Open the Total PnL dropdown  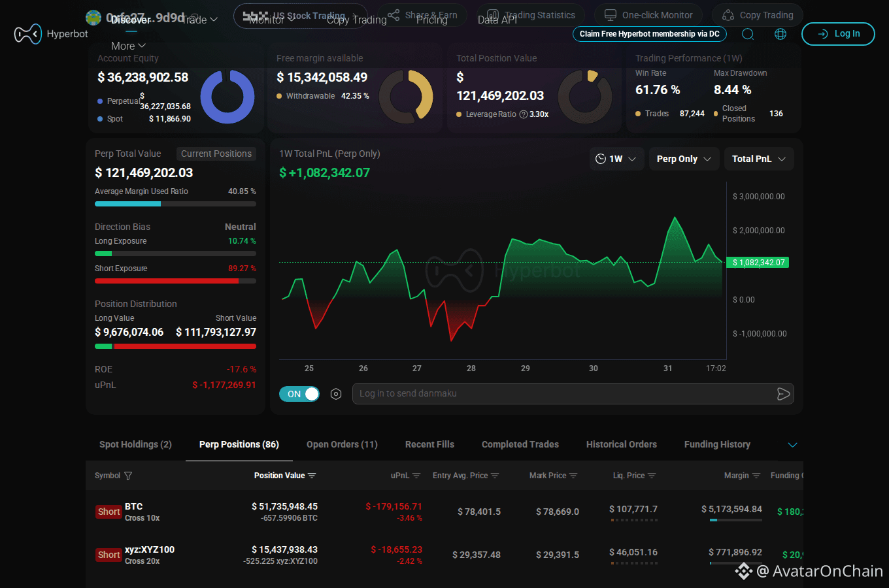759,159
